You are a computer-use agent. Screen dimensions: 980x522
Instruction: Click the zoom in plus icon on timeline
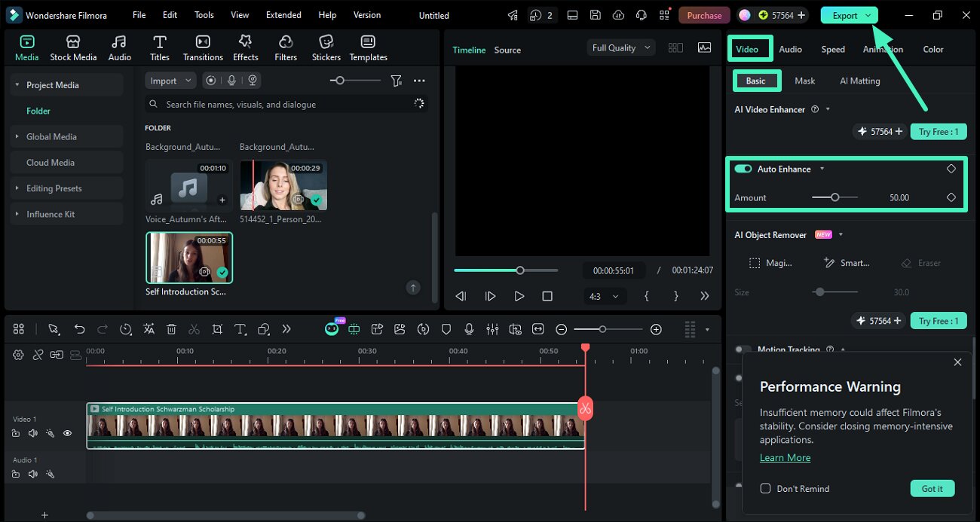(656, 329)
